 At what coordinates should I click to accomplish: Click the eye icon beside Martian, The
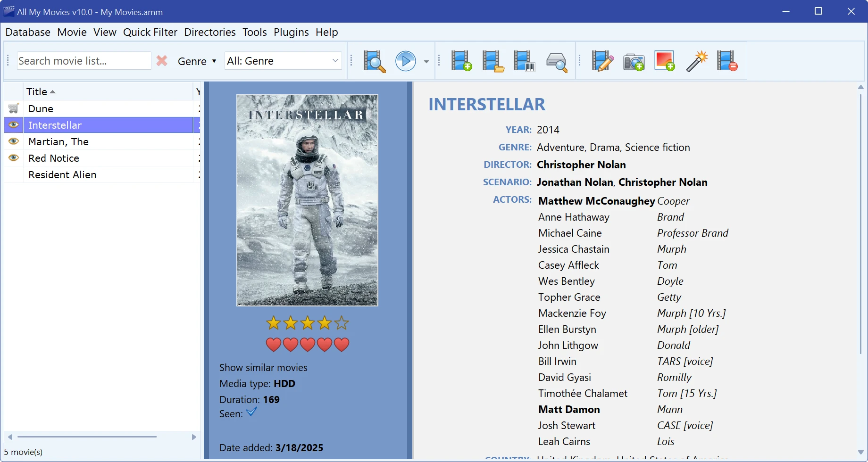(14, 141)
